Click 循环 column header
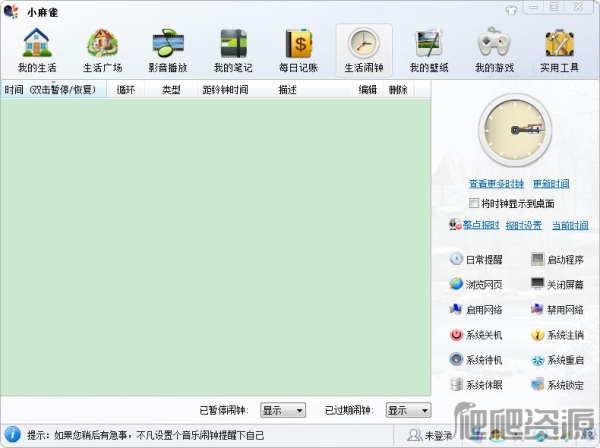The height and width of the screenshot is (448, 600). point(126,90)
